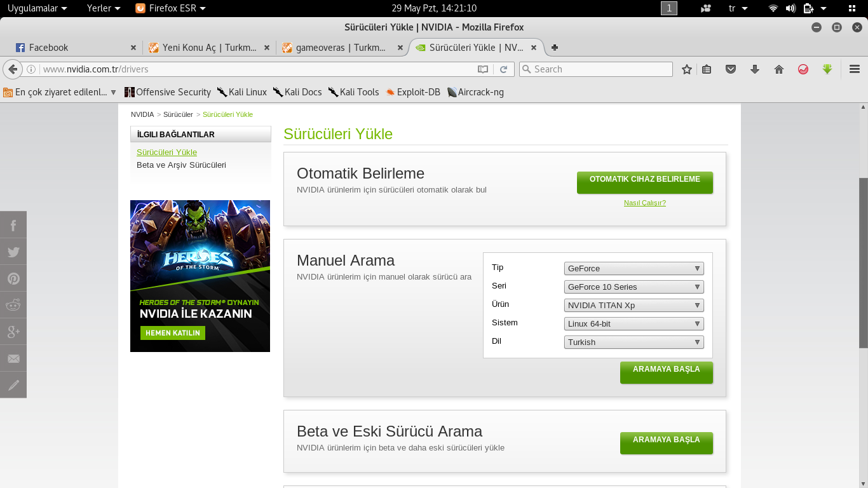
Task: Click the URL address bar
Action: [257, 69]
